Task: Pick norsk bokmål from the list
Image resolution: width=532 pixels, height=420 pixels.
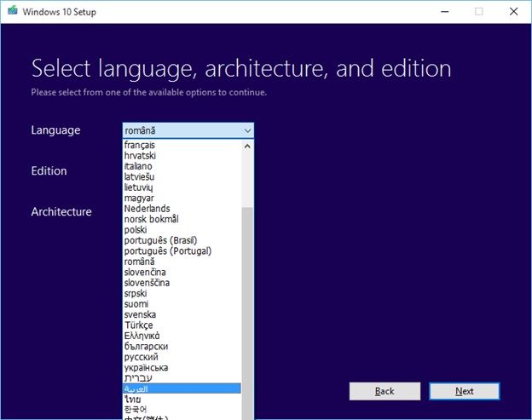Action: click(182, 219)
